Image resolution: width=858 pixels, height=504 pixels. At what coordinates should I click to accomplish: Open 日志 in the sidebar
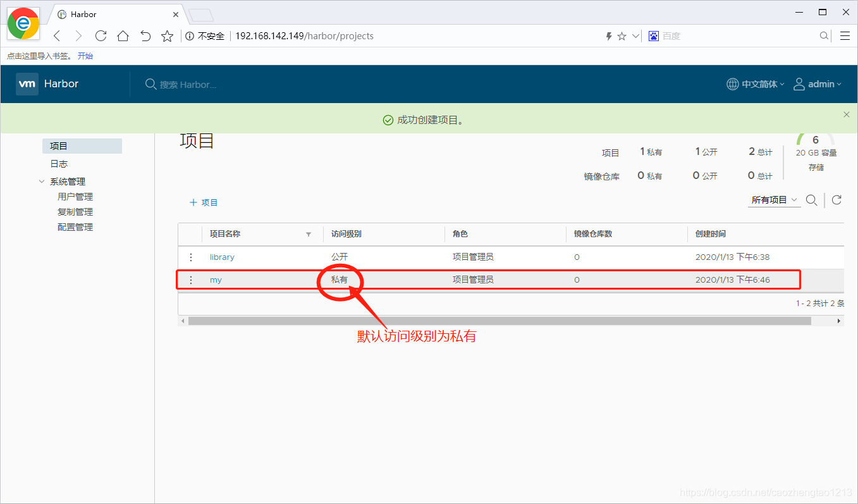tap(59, 164)
